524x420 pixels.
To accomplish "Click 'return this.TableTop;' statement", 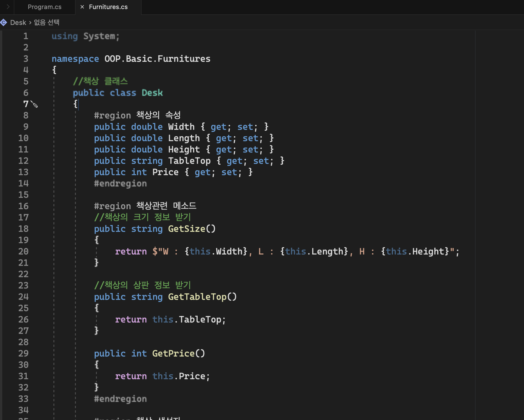I will [171, 320].
